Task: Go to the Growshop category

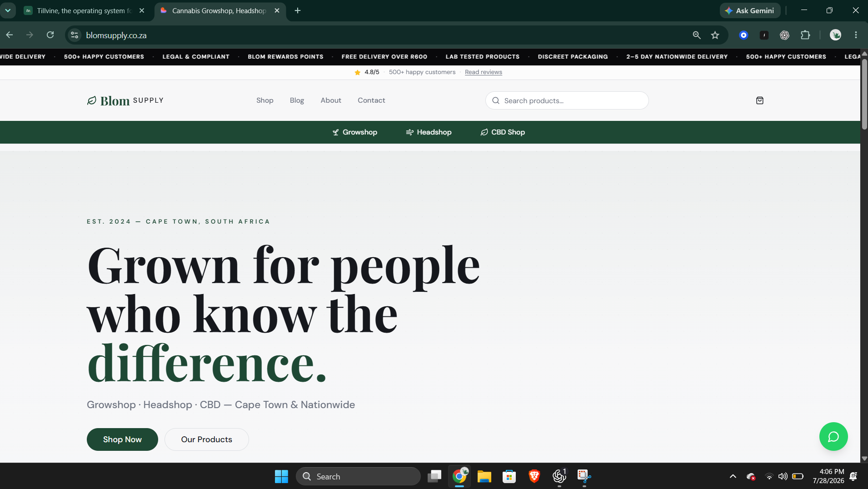Action: pyautogui.click(x=355, y=132)
